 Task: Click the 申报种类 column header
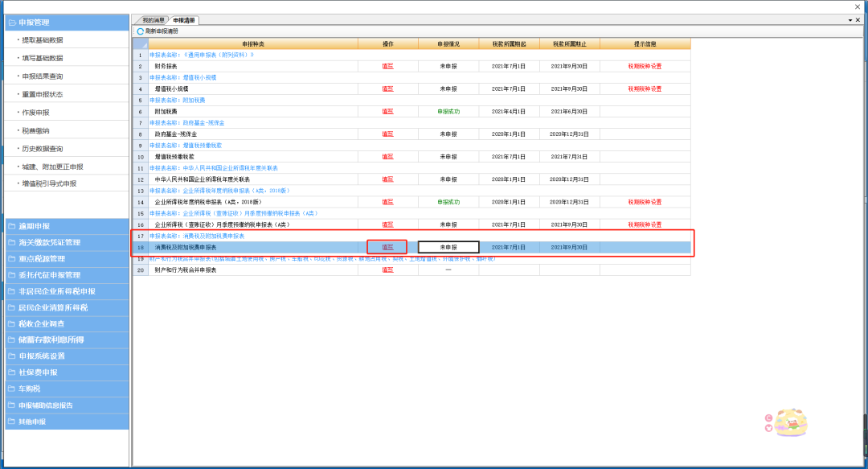[x=253, y=43]
